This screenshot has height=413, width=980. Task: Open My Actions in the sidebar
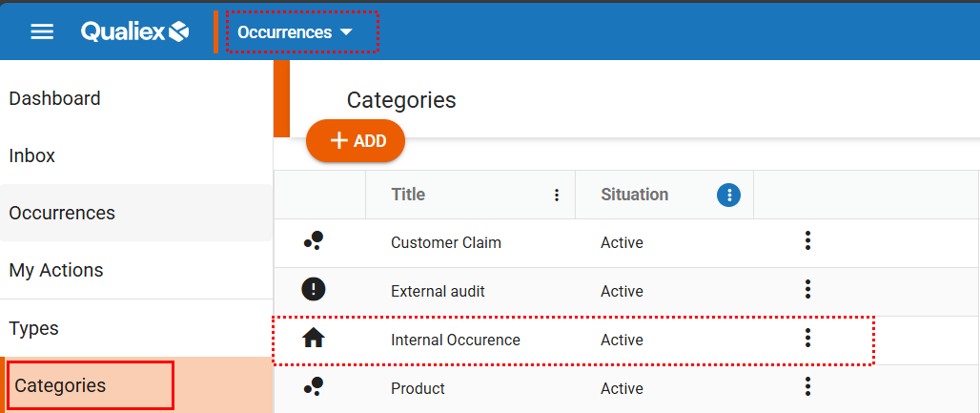[x=56, y=271]
